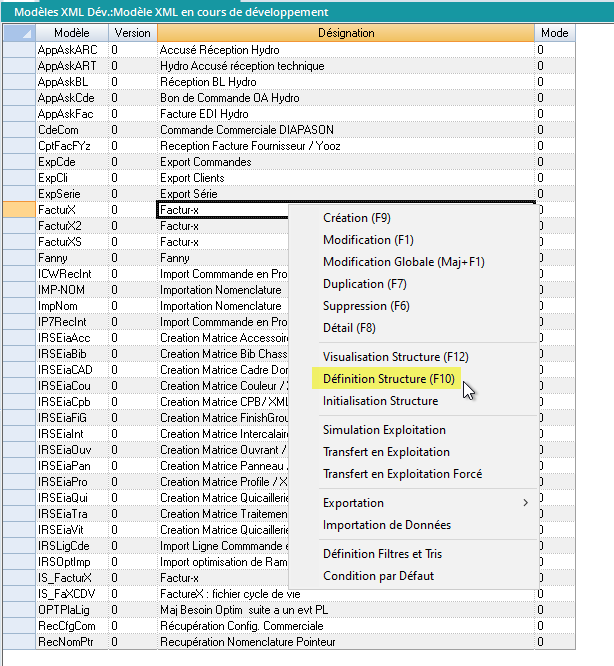The width and height of the screenshot is (614, 666).
Task: Click Visualisation Structure (F12)
Action: pyautogui.click(x=395, y=357)
